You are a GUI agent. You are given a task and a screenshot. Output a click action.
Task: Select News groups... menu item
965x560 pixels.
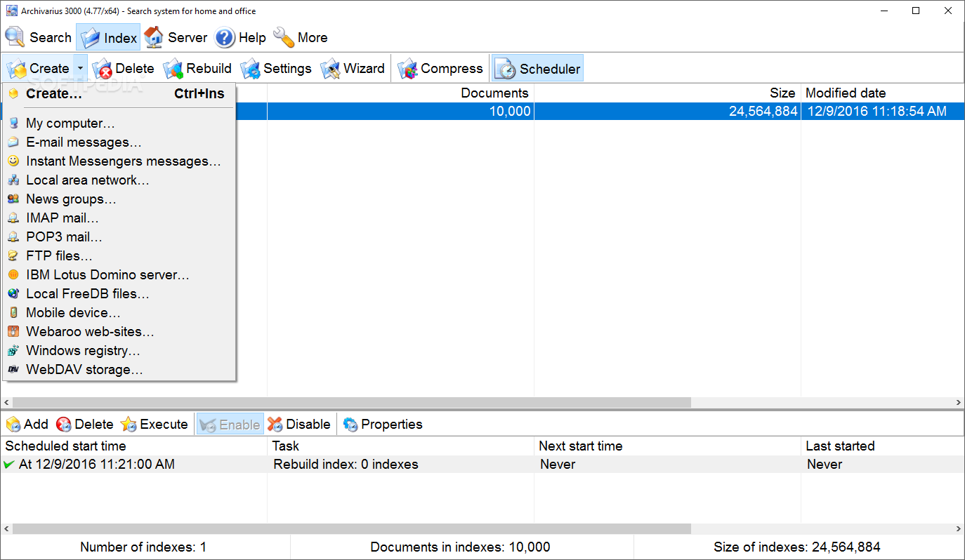pos(119,199)
